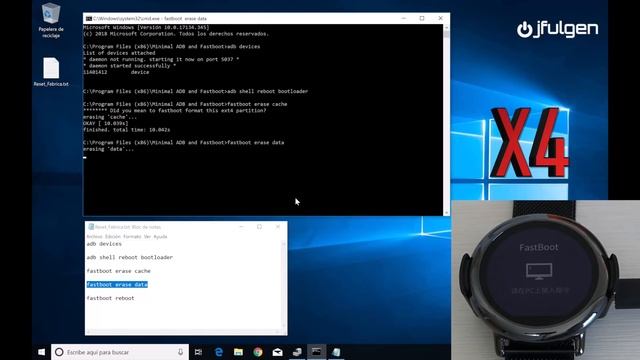This screenshot has width=640, height=360.
Task: Click the Notepad vertical scrollbar
Action: pos(284,286)
